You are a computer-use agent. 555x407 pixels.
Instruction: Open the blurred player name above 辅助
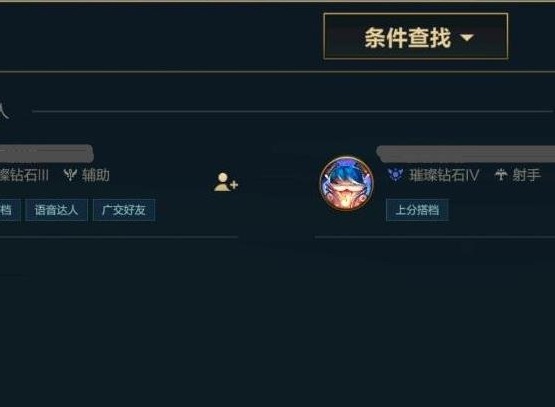46,153
